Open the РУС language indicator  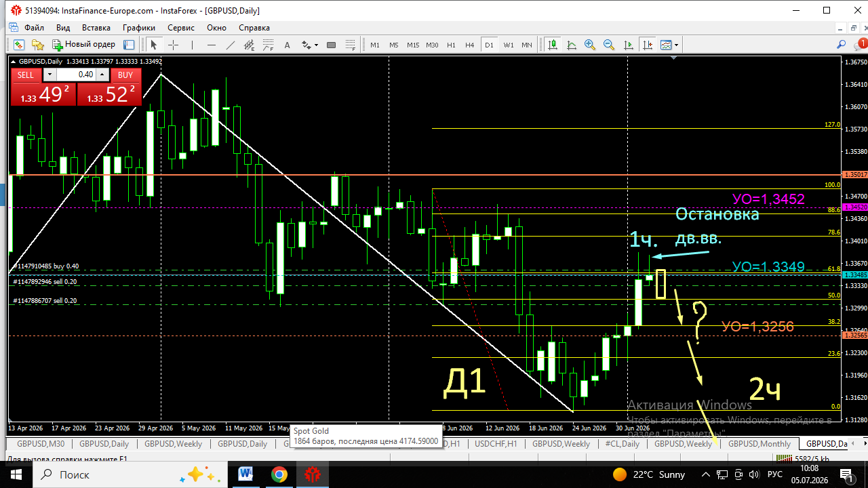pyautogui.click(x=775, y=474)
